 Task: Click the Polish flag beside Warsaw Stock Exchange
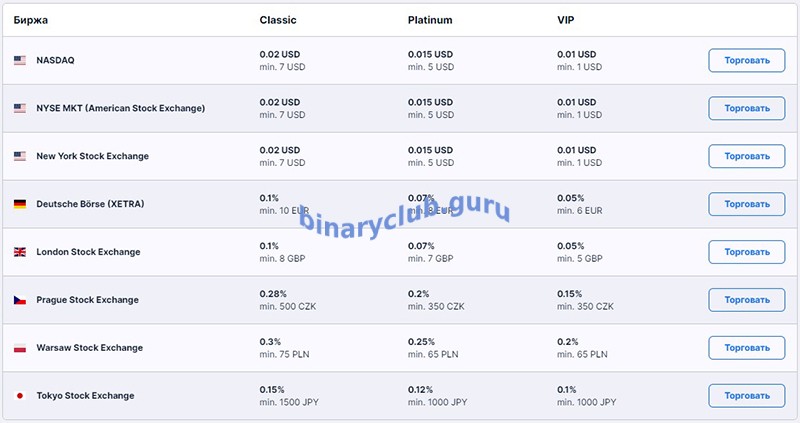click(x=19, y=348)
